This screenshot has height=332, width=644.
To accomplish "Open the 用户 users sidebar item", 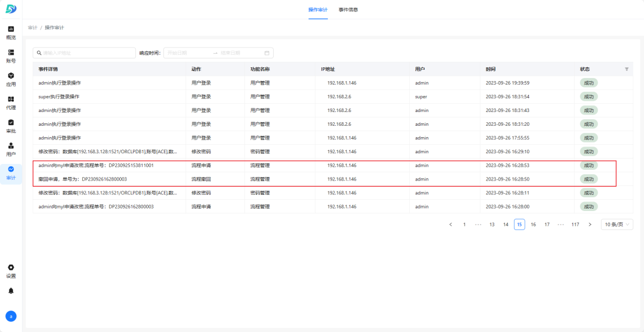I will 11,150.
